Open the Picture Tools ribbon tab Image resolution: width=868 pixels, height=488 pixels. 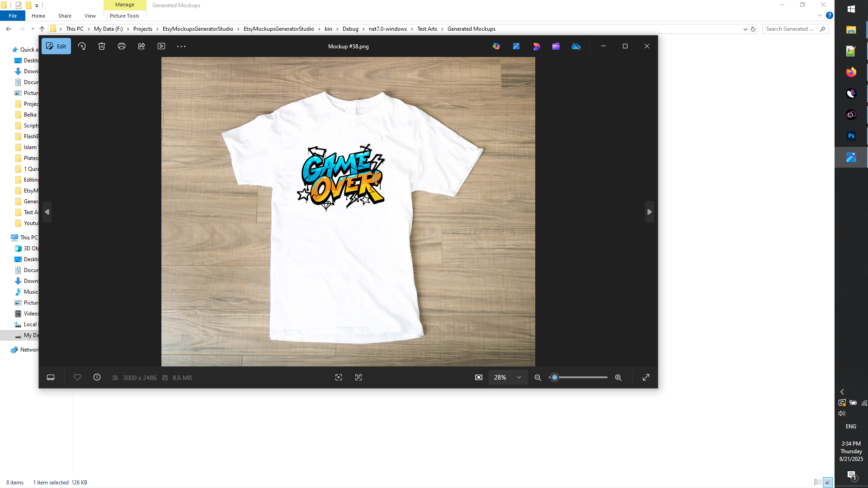pos(124,15)
